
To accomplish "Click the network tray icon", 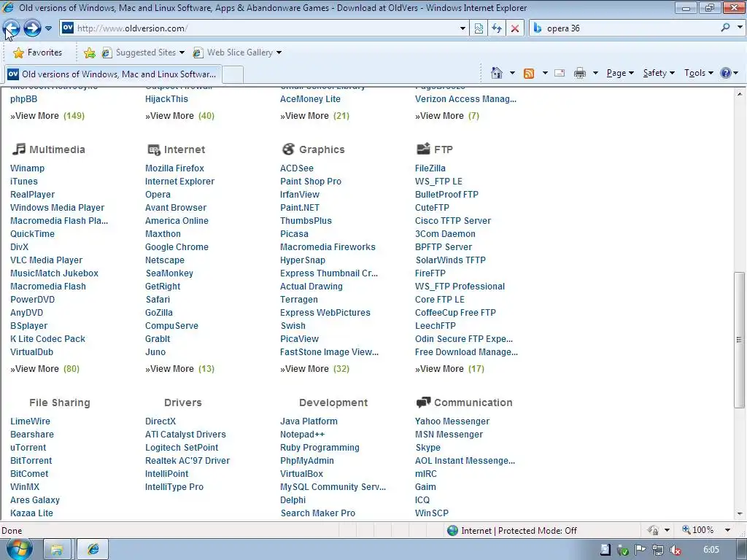I will coord(657,550).
